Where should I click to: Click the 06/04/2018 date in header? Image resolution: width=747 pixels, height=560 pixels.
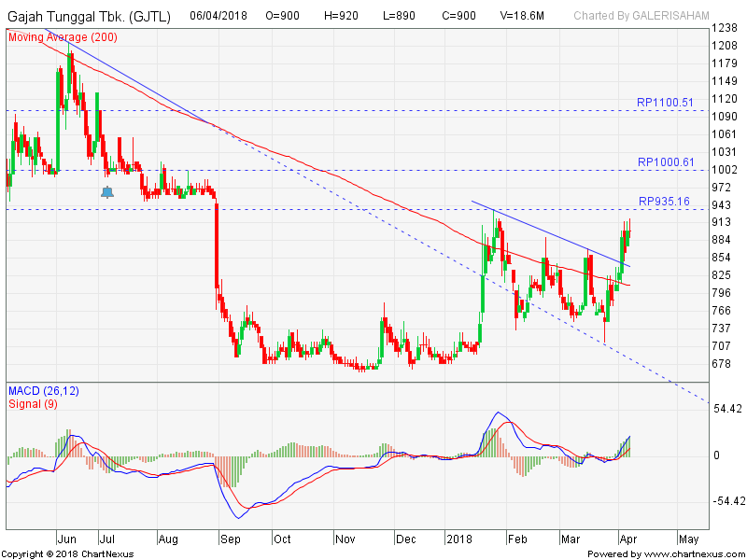(219, 16)
